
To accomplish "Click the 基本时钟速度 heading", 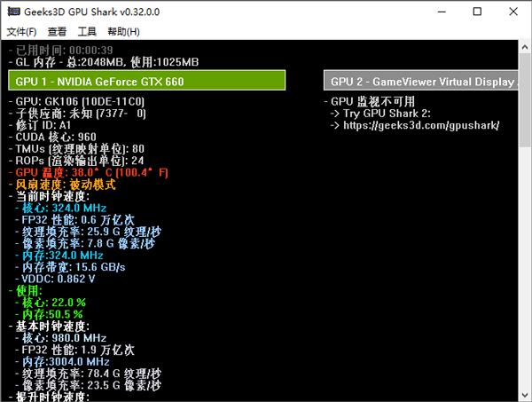I will pos(50,327).
